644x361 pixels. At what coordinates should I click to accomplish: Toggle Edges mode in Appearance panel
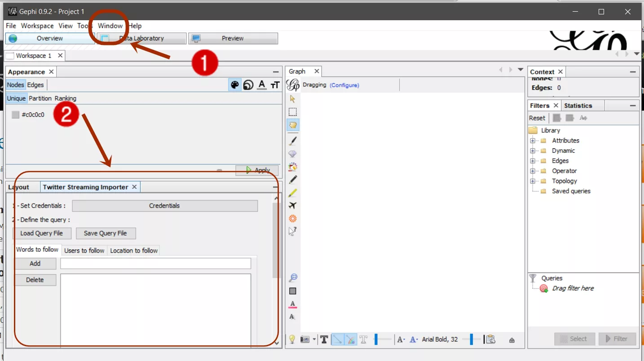pyautogui.click(x=35, y=85)
